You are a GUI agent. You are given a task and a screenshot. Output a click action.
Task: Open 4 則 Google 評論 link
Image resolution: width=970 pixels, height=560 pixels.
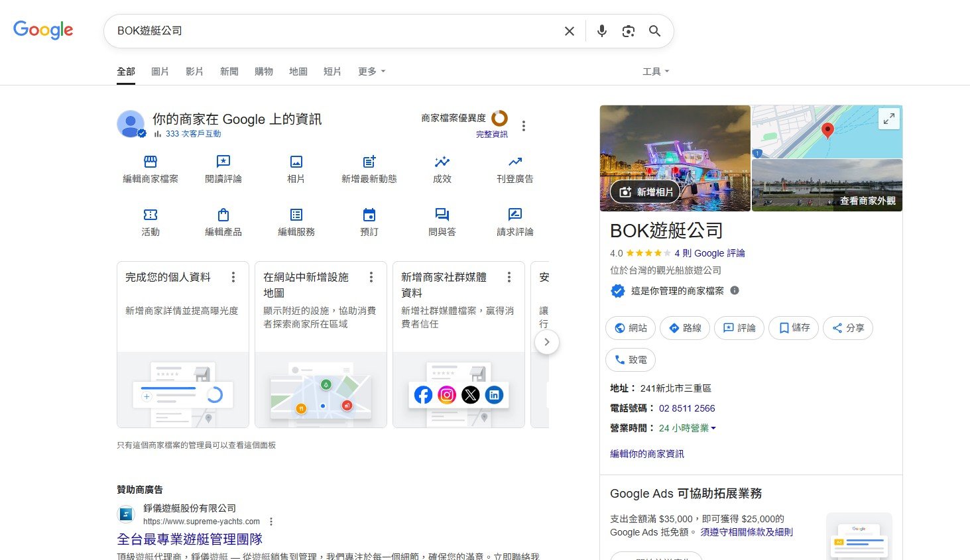pyautogui.click(x=709, y=253)
